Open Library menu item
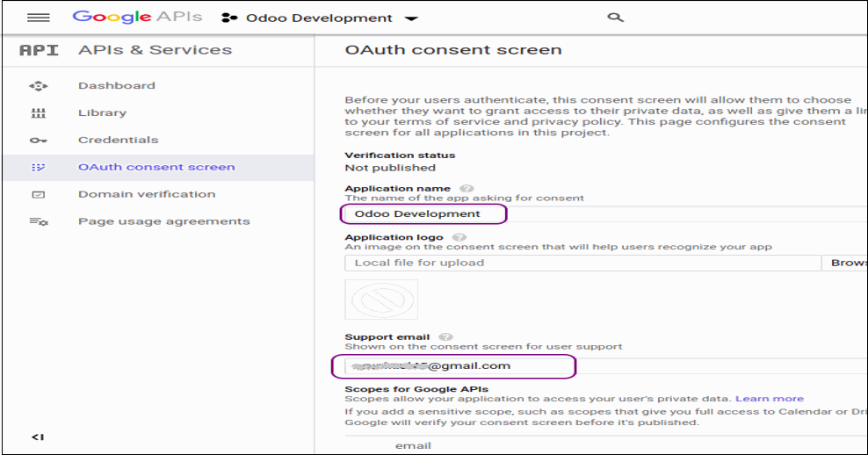This screenshot has height=455, width=868. (103, 113)
